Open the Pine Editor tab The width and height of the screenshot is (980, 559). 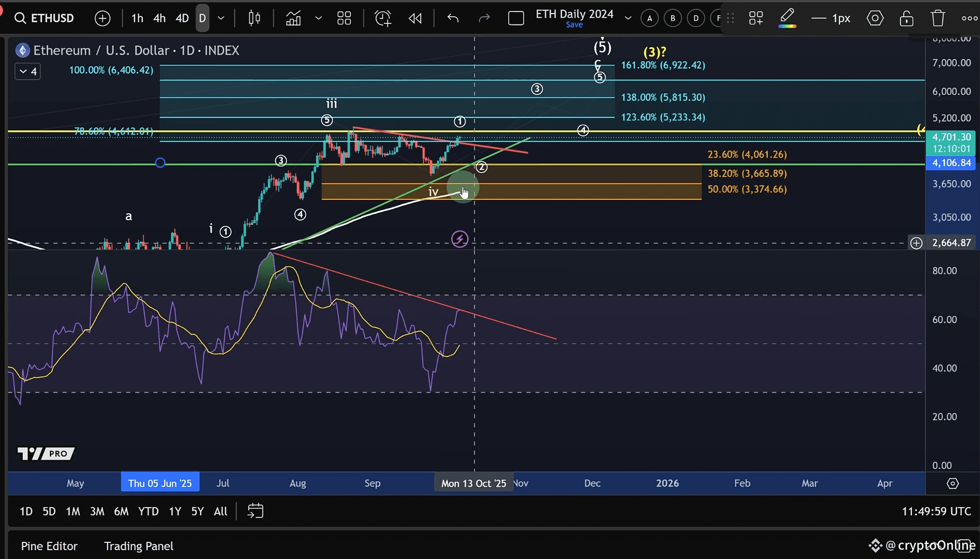click(x=49, y=546)
